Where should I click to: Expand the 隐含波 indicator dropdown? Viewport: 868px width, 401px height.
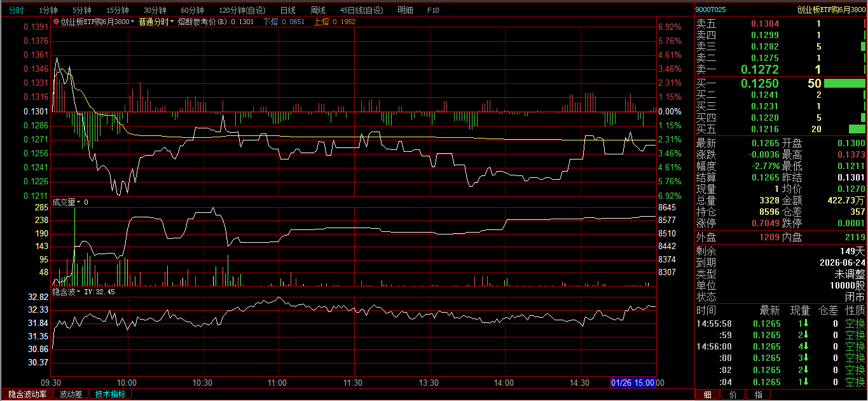pos(79,292)
